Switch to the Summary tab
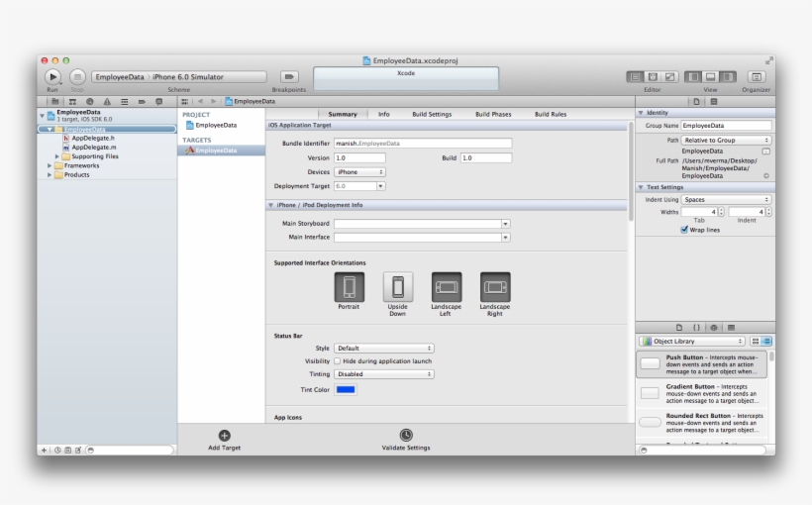 pos(343,114)
